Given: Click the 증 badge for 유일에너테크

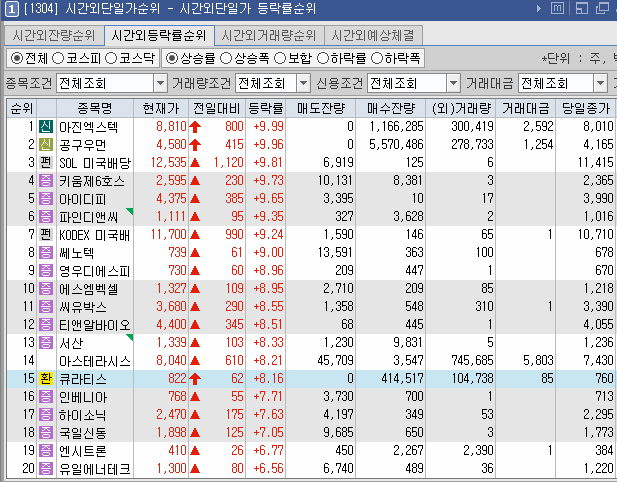Looking at the screenshot, I should [x=46, y=469].
